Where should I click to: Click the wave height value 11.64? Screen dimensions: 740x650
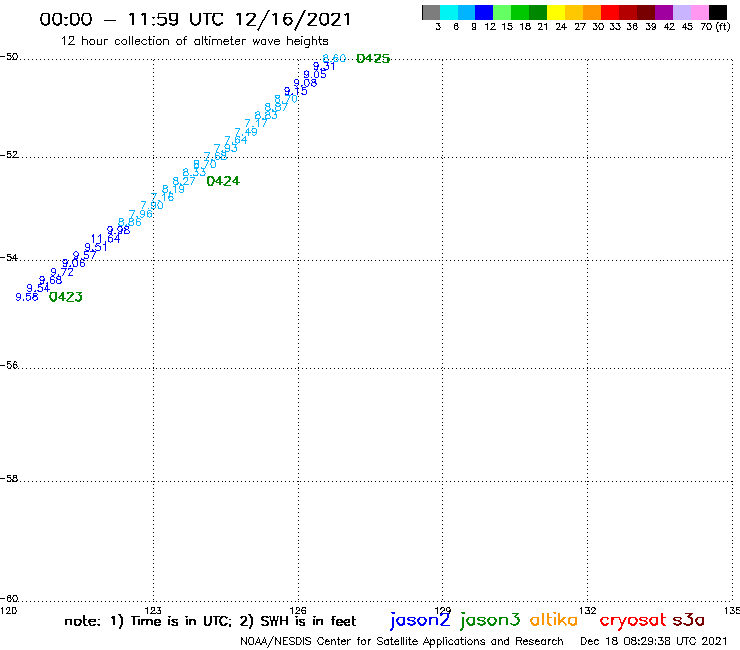point(106,239)
